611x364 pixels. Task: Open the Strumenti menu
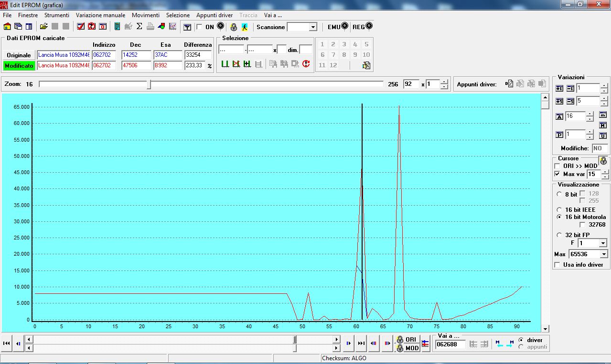(57, 15)
